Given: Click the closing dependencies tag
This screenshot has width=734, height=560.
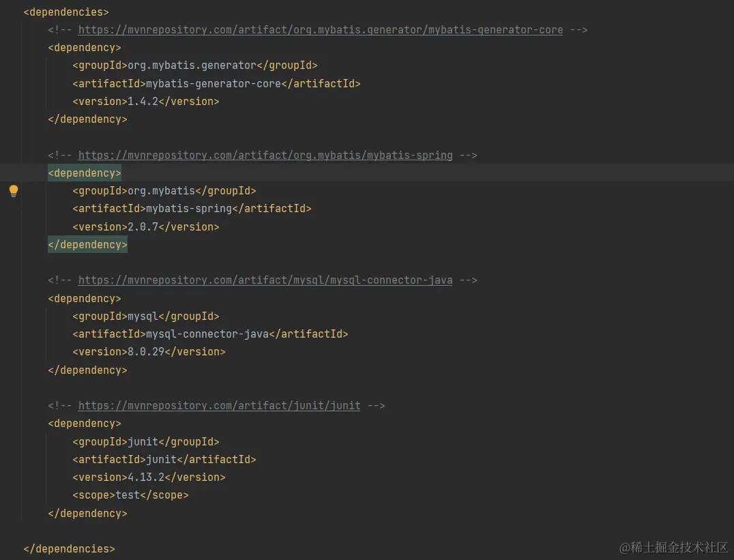Looking at the screenshot, I should click(69, 549).
